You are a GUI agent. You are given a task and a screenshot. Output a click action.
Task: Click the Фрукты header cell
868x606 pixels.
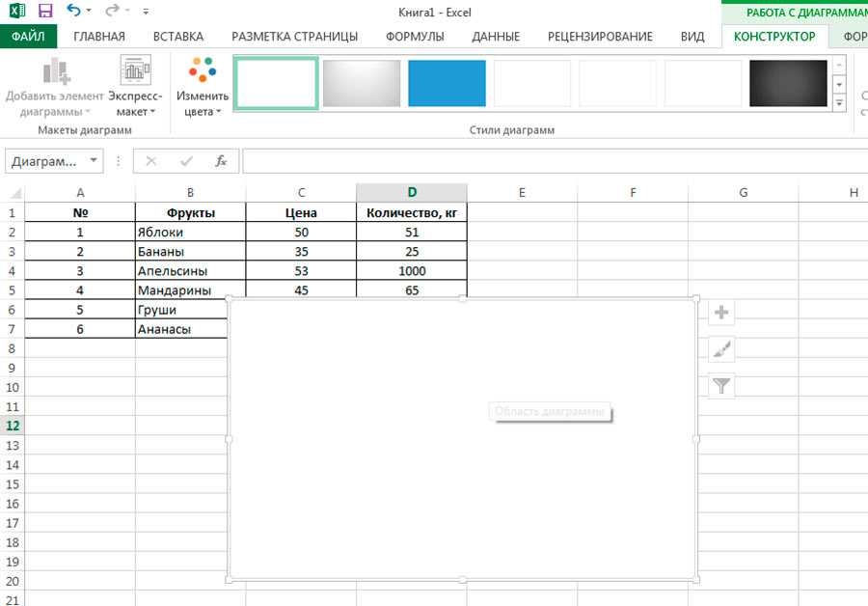(x=190, y=212)
